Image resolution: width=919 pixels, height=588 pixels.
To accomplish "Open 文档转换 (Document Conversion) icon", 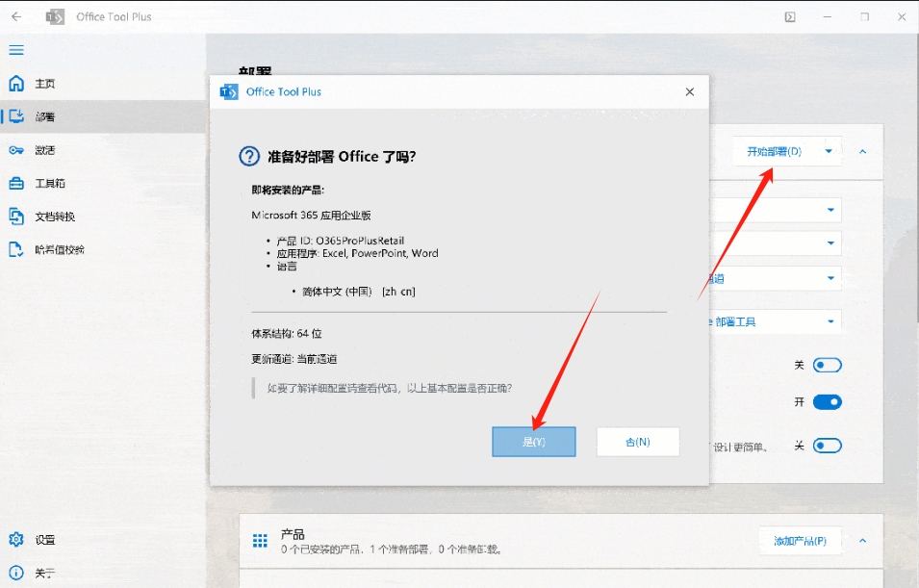I will (16, 216).
